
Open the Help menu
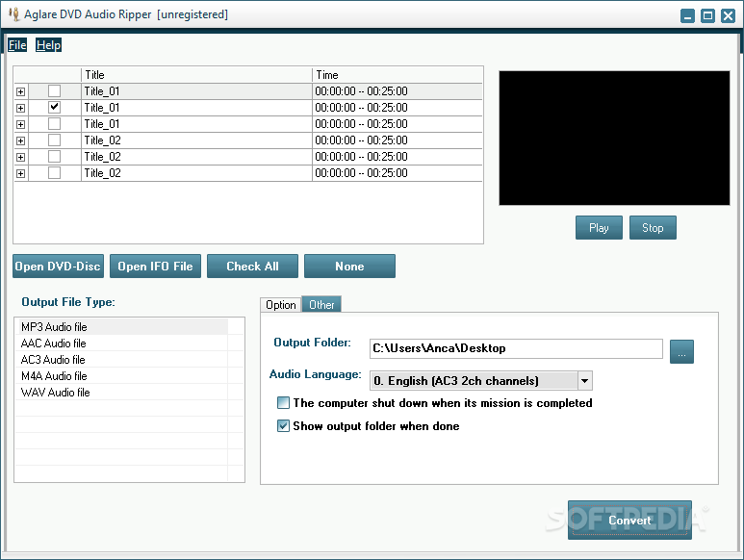tap(48, 45)
